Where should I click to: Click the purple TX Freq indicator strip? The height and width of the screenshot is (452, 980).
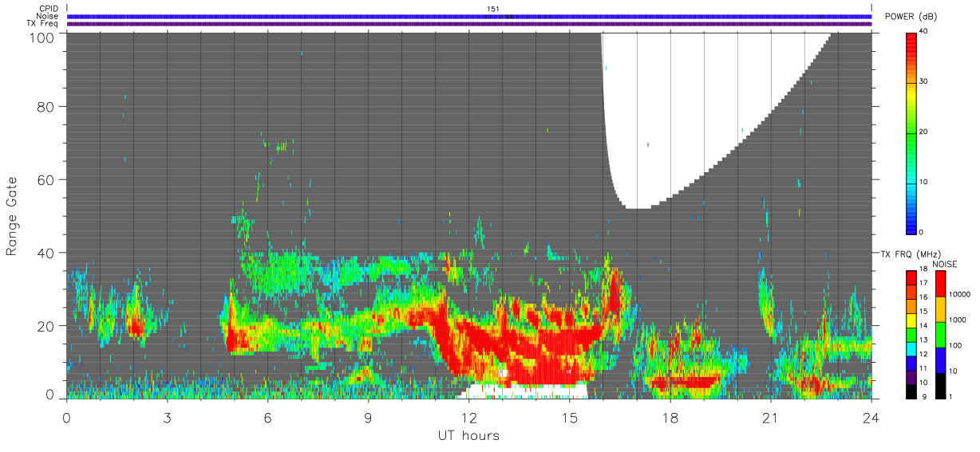(x=469, y=24)
